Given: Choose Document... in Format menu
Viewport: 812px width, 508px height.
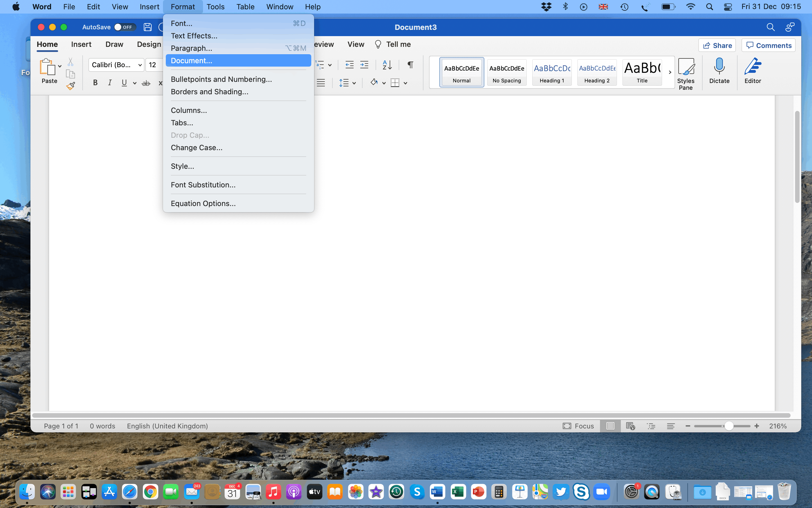Looking at the screenshot, I should (x=238, y=60).
